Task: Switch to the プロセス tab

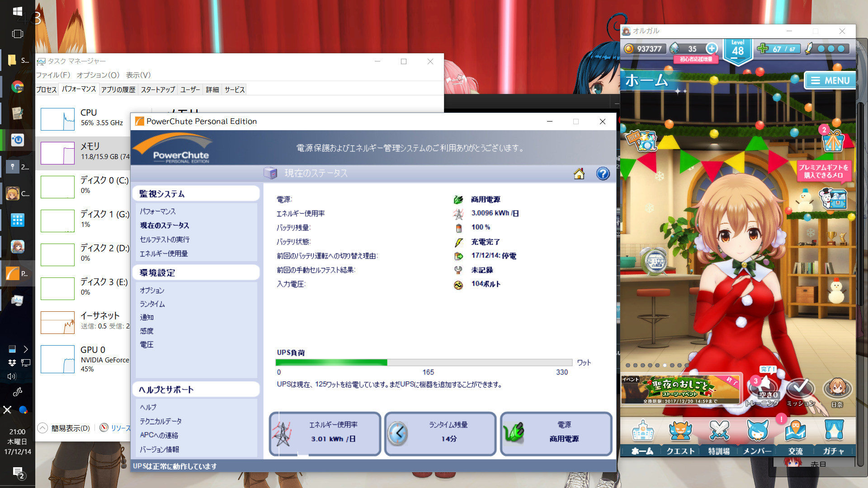Action: (47, 89)
